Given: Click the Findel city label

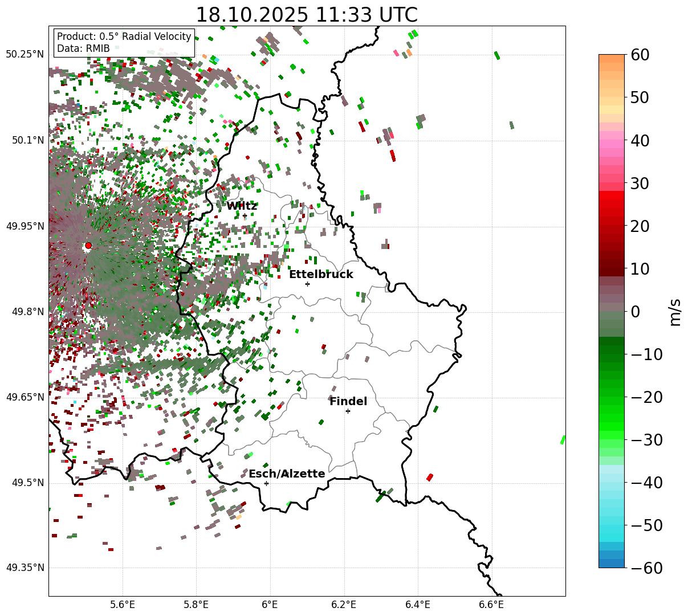Looking at the screenshot, I should [348, 401].
